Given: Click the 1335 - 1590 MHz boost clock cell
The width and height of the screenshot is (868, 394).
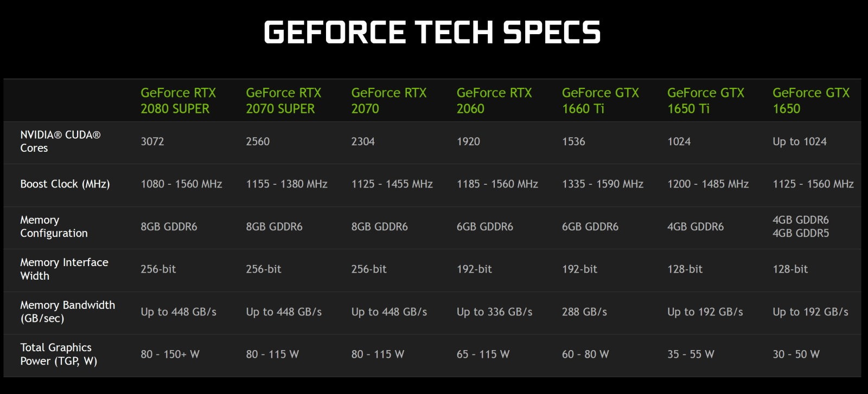Looking at the screenshot, I should click(602, 184).
